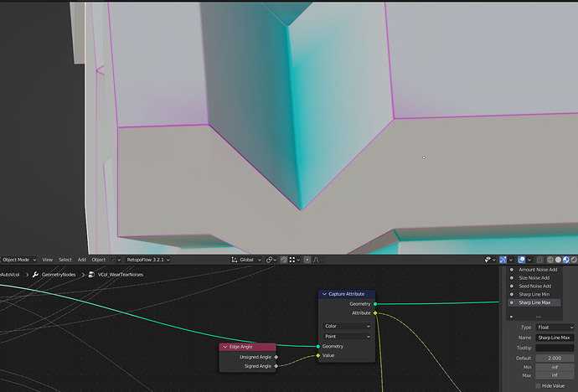578x392 pixels.
Task: Open the Add menu in viewport header
Action: (x=82, y=260)
